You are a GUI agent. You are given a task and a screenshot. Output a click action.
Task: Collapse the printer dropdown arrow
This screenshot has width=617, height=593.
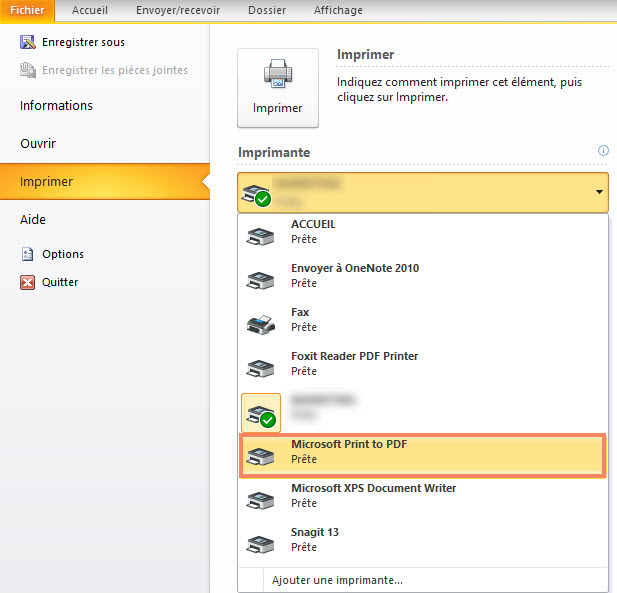pyautogui.click(x=599, y=192)
